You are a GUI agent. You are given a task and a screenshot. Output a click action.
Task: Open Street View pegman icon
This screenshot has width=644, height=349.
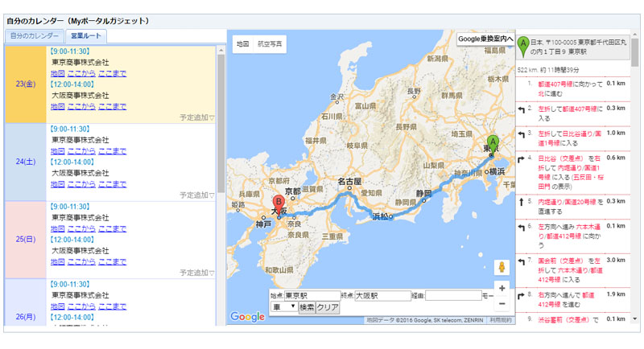(502, 267)
